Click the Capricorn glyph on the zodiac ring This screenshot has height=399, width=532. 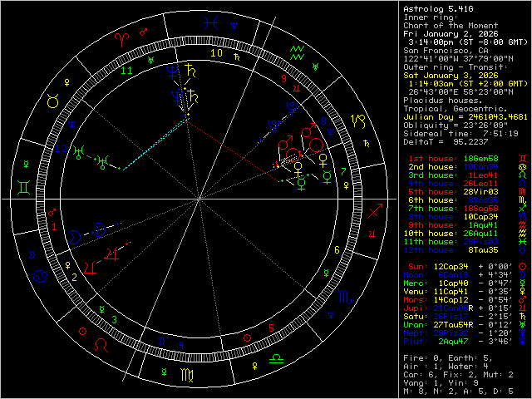coord(357,121)
